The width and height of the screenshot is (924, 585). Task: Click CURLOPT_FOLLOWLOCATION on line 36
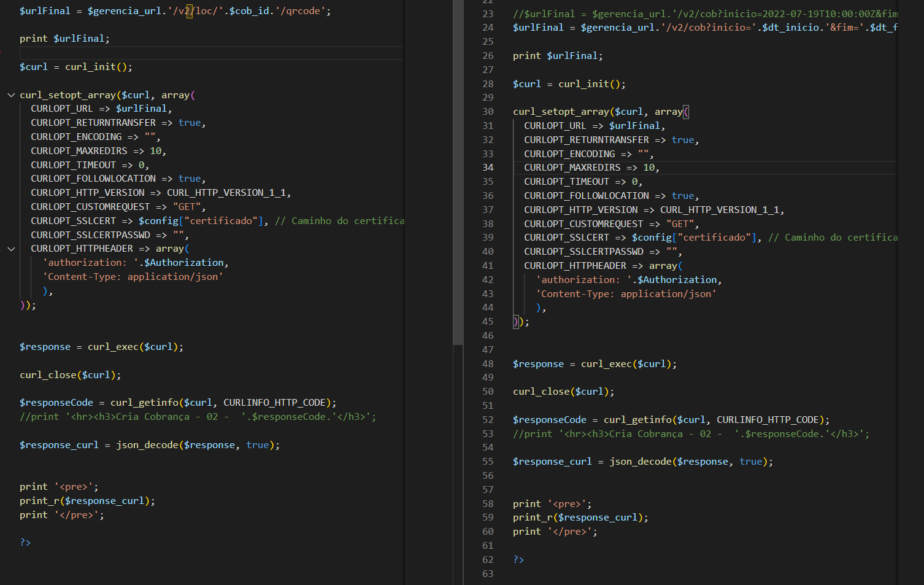[x=586, y=196]
